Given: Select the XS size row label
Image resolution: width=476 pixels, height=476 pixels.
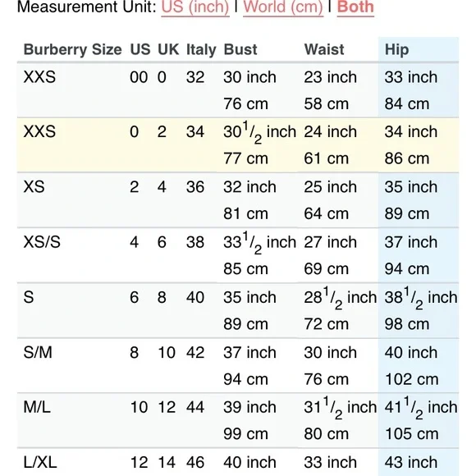Looking at the screenshot, I should pyautogui.click(x=34, y=186).
